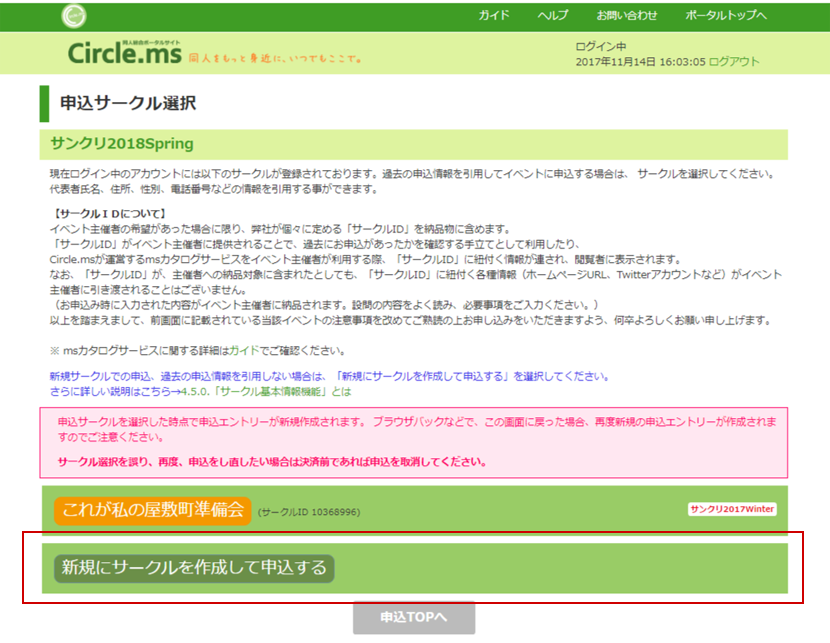Click the (サークルID 10368996) text

point(309,512)
